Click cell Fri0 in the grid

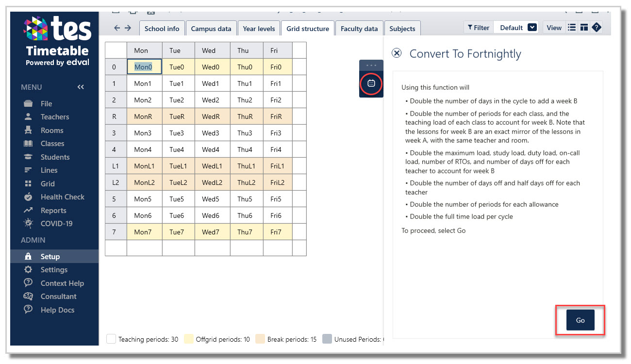[x=278, y=67]
